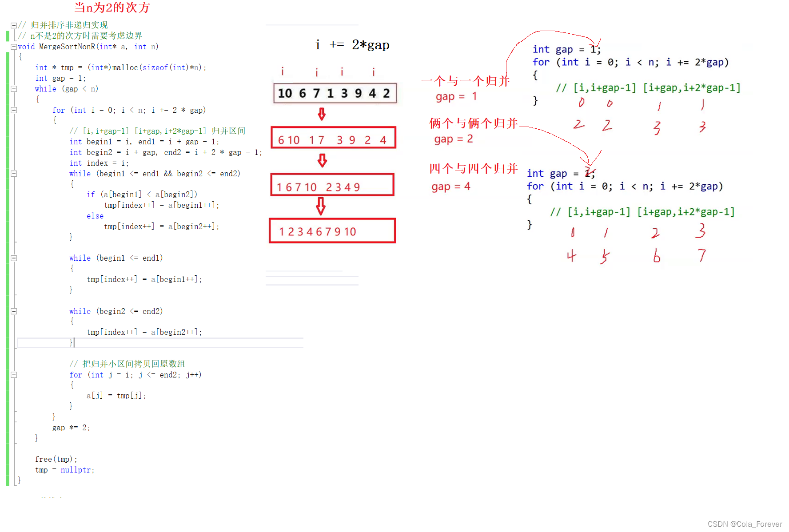Click the comment 把归并小区间拷贝回原数组
The width and height of the screenshot is (789, 532).
128,364
